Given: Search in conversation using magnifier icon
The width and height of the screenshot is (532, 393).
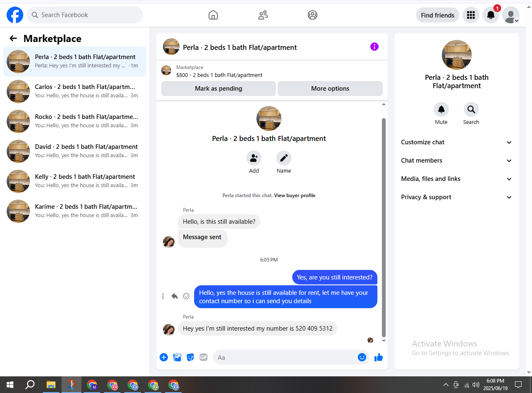Looking at the screenshot, I should [471, 109].
